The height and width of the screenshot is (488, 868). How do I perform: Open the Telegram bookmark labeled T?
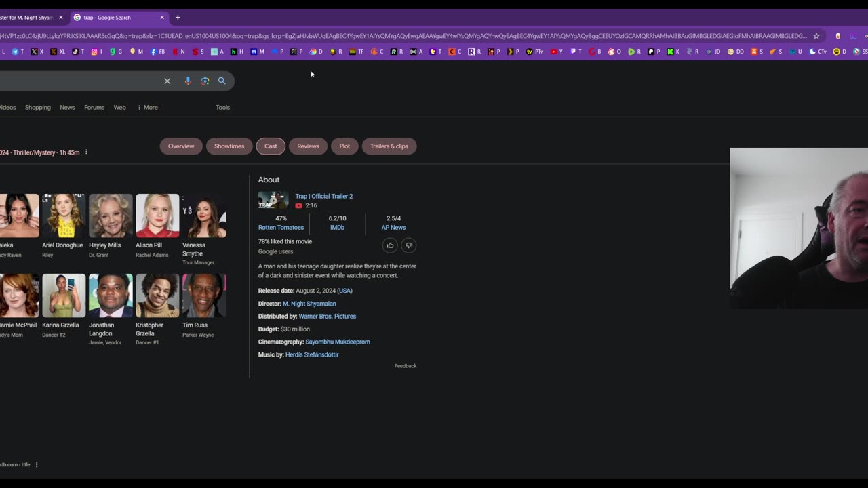(x=18, y=52)
